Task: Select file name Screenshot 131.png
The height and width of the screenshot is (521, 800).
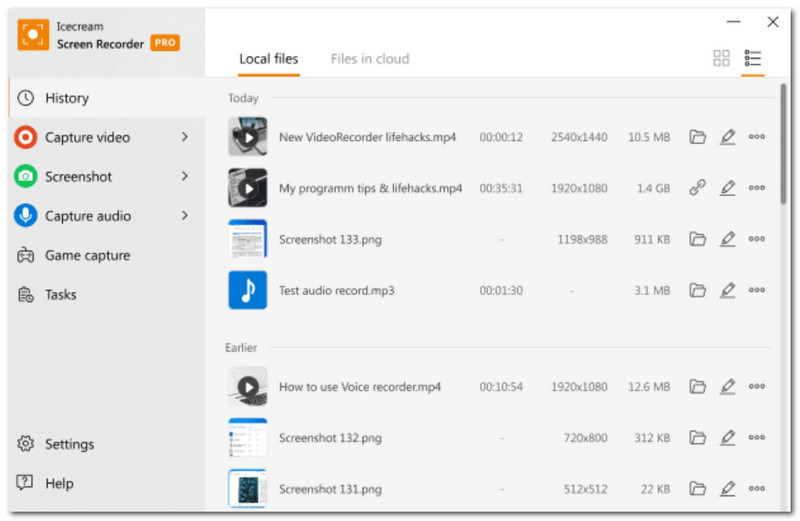Action: pos(330,489)
